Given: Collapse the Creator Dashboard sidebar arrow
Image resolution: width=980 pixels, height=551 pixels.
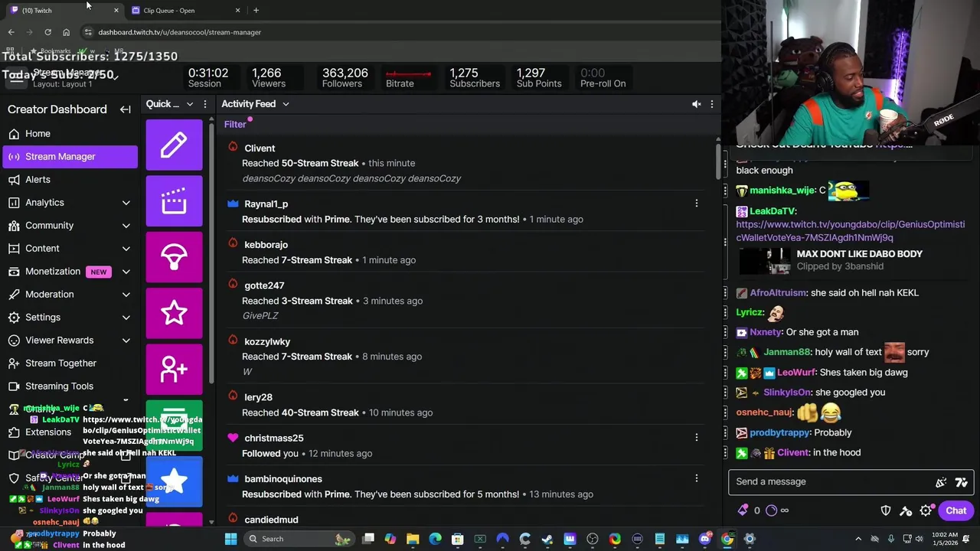Looking at the screenshot, I should (126, 109).
